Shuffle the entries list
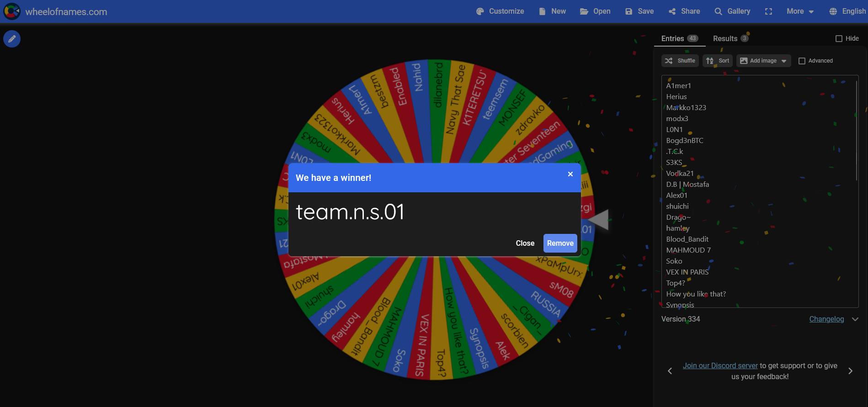868x407 pixels. (x=680, y=61)
